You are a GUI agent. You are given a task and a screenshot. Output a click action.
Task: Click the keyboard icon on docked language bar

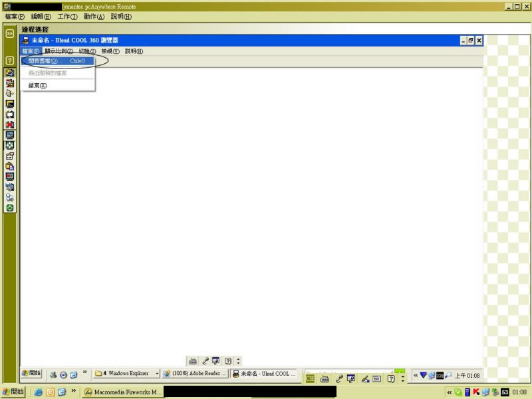tap(325, 379)
